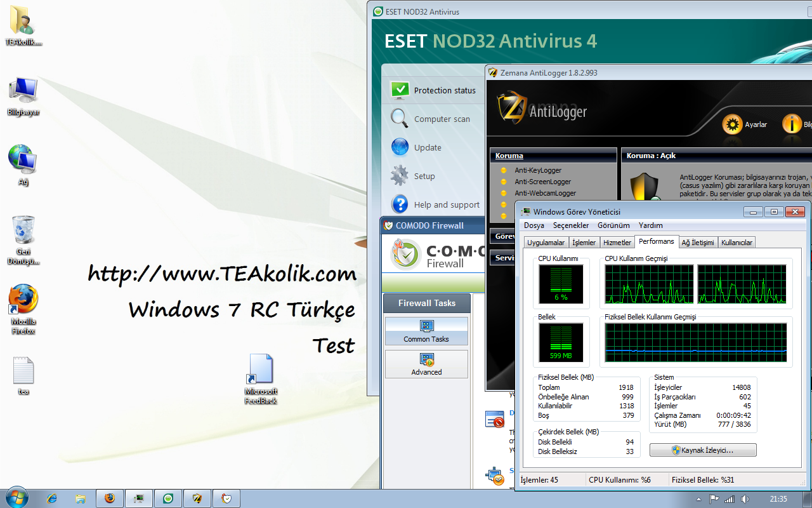Screen dimensions: 812x508
Task: Click the Fiziksel Bellek Kullanımı Geçmişi graph
Action: click(696, 342)
